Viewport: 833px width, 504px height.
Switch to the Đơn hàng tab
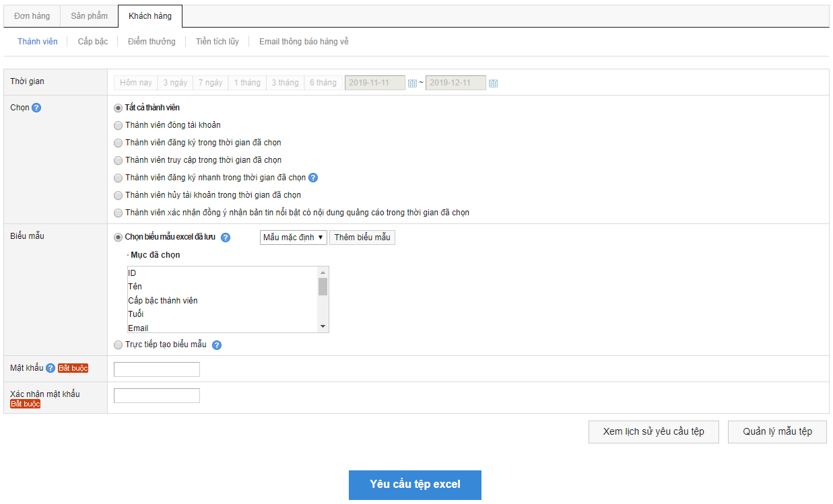(x=32, y=16)
